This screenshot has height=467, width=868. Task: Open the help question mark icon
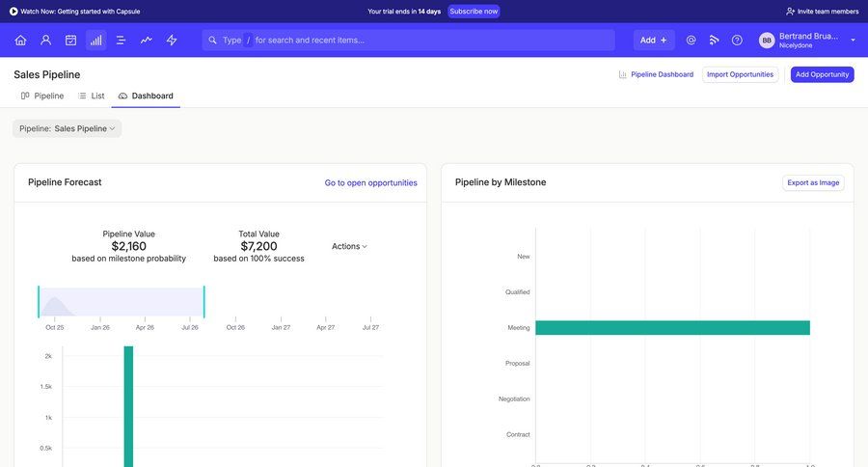click(x=737, y=41)
